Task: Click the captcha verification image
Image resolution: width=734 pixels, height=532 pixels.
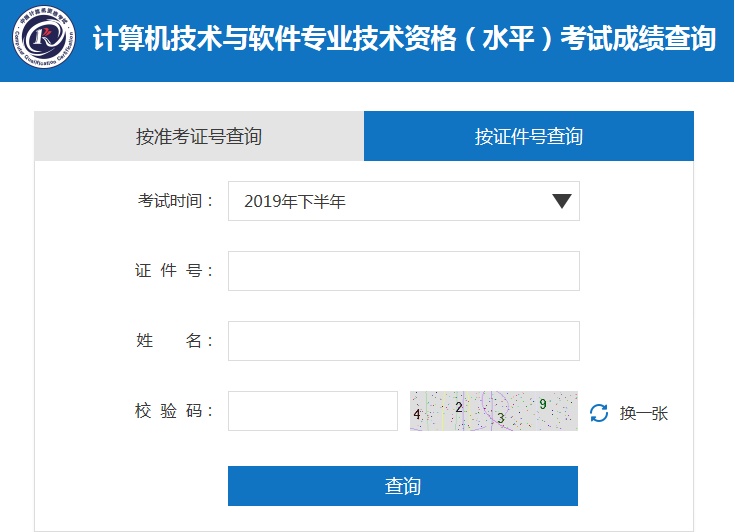Action: tap(494, 411)
